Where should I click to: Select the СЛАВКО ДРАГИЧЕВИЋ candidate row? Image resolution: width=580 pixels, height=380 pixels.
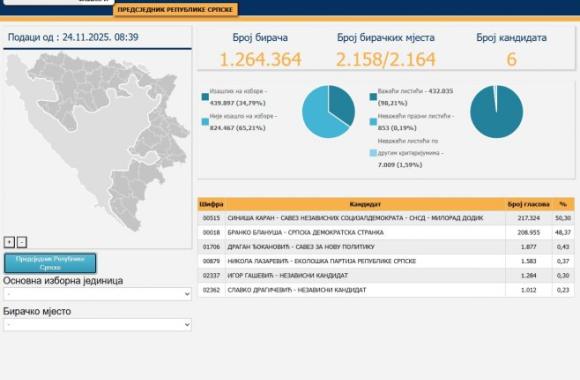point(386,290)
